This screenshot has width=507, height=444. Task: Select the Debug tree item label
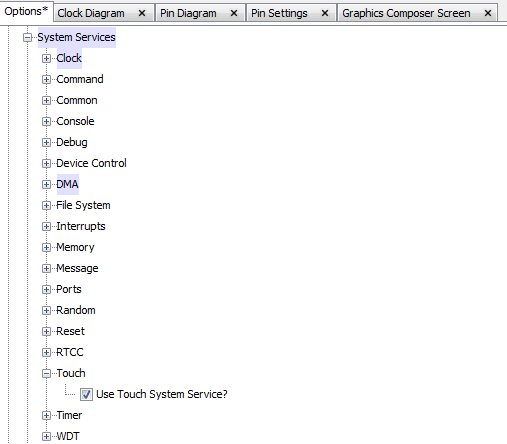72,142
